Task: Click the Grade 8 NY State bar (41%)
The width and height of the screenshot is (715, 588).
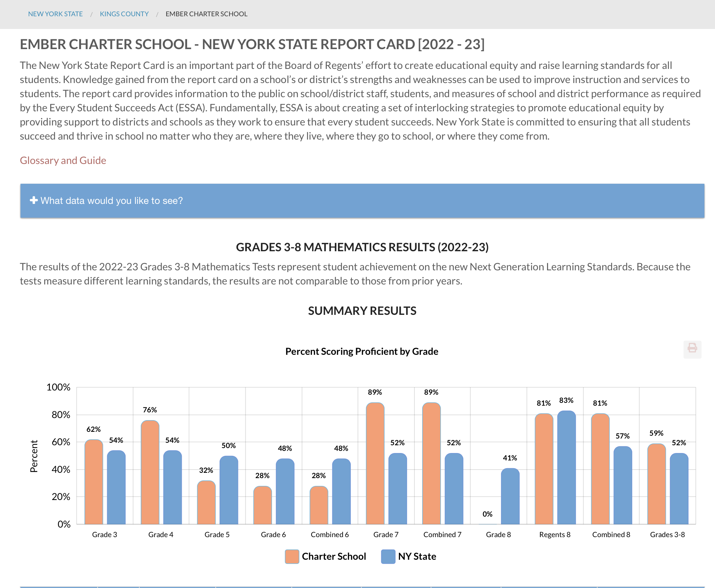Action: 510,496
